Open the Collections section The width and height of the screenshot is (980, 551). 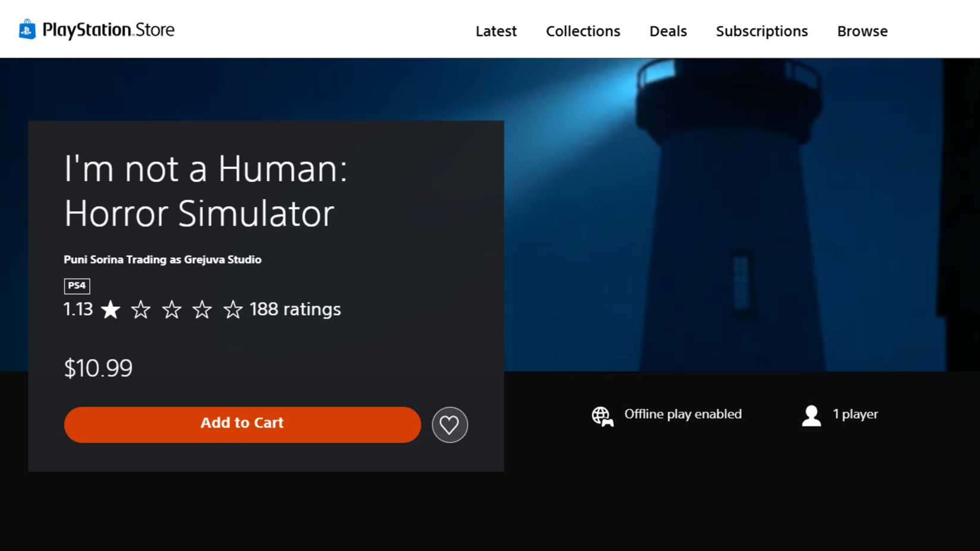click(x=583, y=31)
